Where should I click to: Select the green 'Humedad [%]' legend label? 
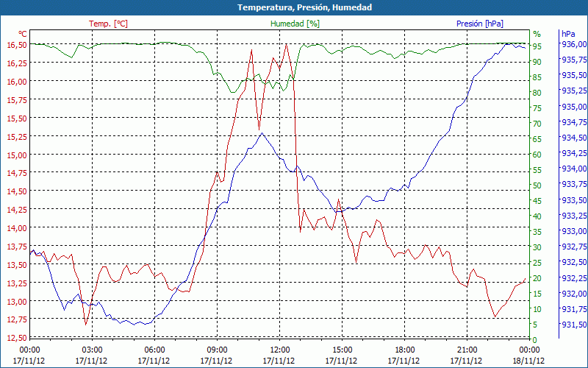click(x=295, y=24)
